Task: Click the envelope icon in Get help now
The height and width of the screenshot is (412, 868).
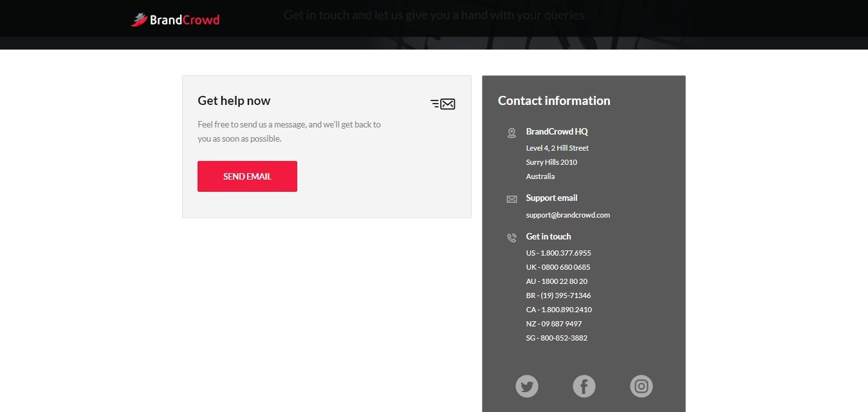Action: [x=443, y=104]
